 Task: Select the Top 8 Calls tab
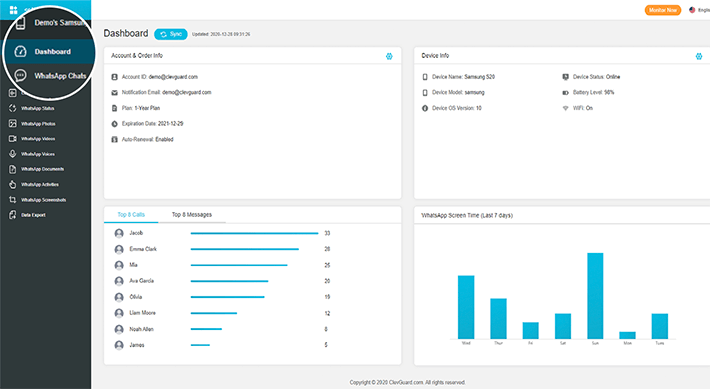(x=131, y=215)
